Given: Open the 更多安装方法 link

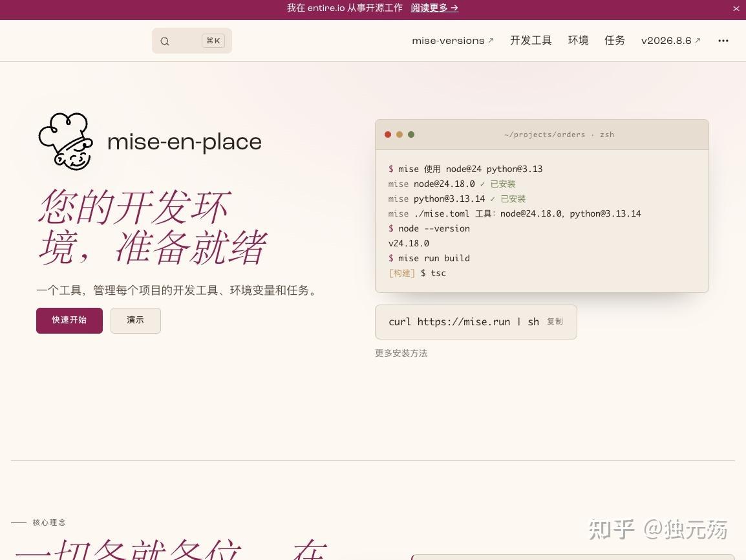Looking at the screenshot, I should 401,353.
